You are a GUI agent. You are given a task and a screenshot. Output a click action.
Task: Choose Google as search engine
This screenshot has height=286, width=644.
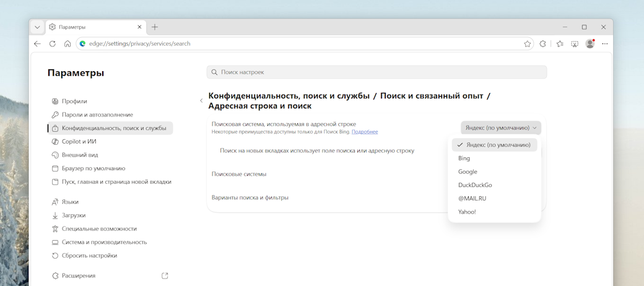click(495, 172)
